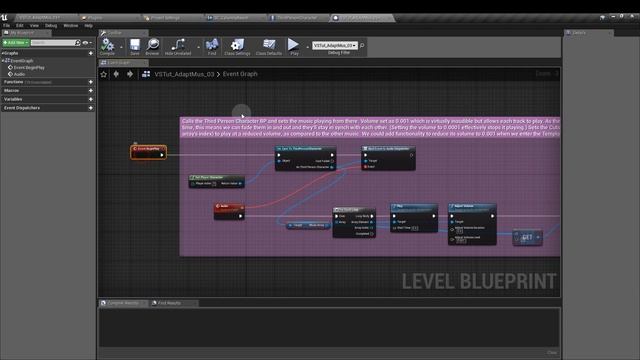Expand the Macros section header

[x=48, y=91]
